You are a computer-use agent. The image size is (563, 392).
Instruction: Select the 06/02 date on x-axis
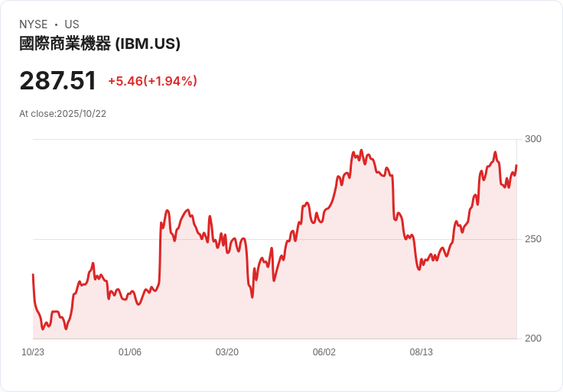(x=324, y=352)
